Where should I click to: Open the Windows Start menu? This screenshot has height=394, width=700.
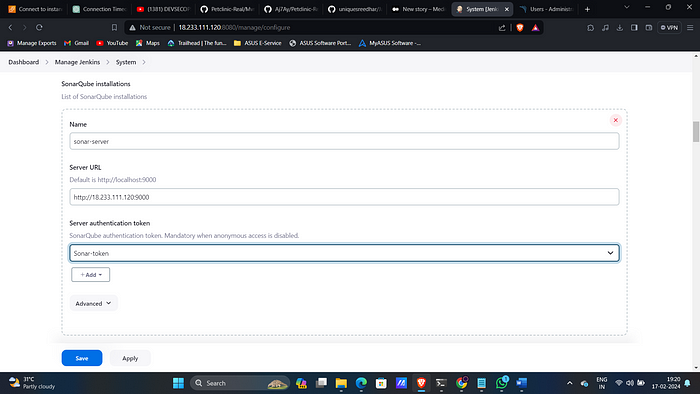[x=178, y=383]
